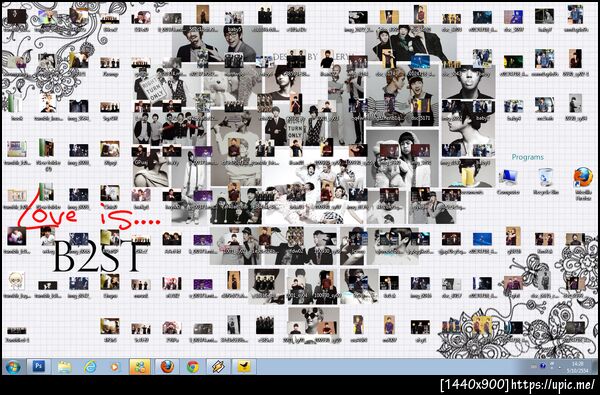Launch Windows Media Player from taskbar
This screenshot has width=600, height=395.
pos(114,367)
